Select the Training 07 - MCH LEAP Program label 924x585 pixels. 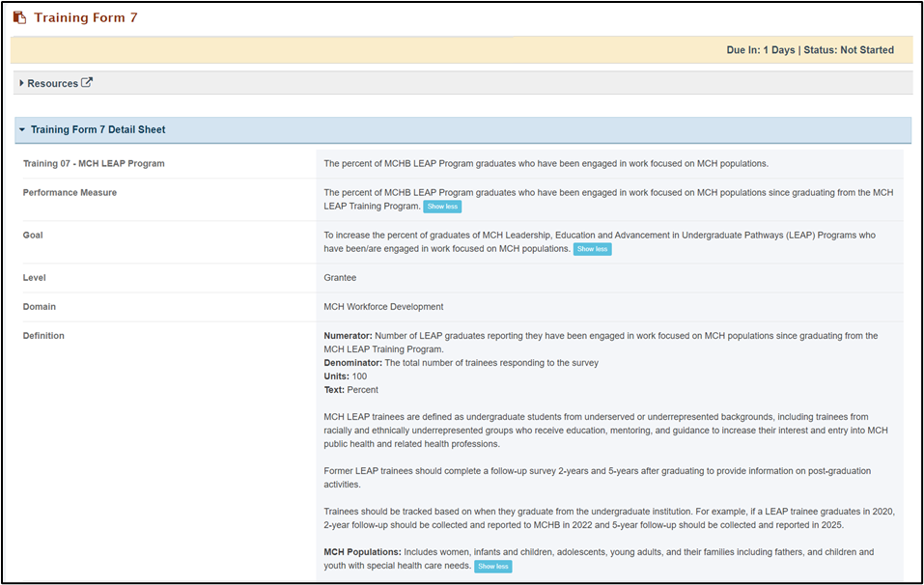coord(94,164)
